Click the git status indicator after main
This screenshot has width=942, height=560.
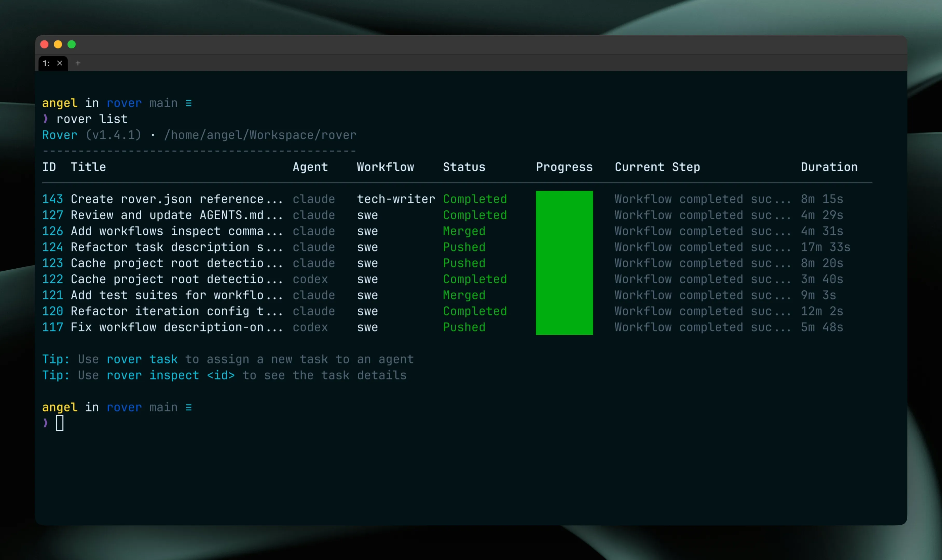point(189,103)
